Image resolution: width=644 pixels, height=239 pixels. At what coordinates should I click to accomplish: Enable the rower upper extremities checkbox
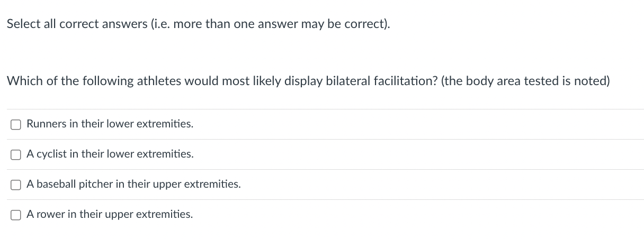pyautogui.click(x=16, y=215)
